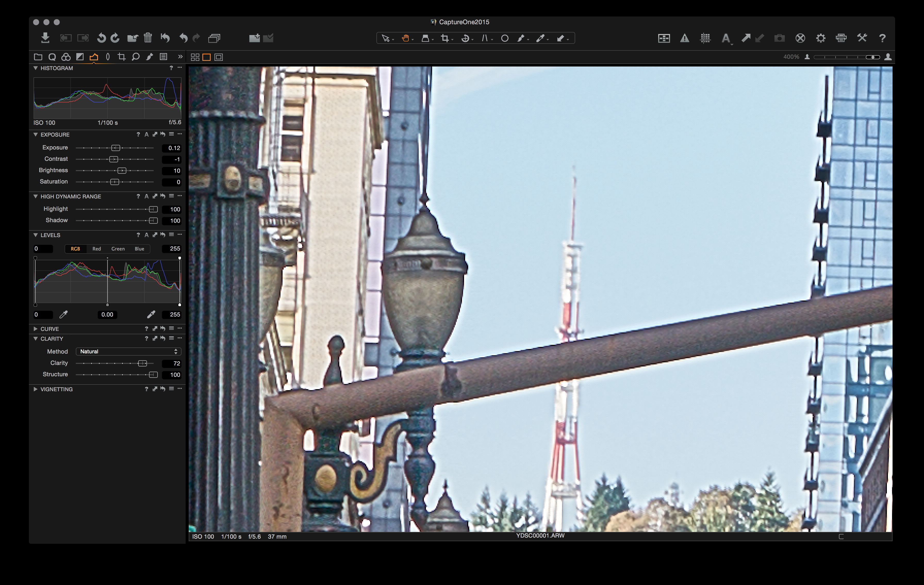Select the Crop cursor tool
This screenshot has height=585, width=924.
(445, 38)
